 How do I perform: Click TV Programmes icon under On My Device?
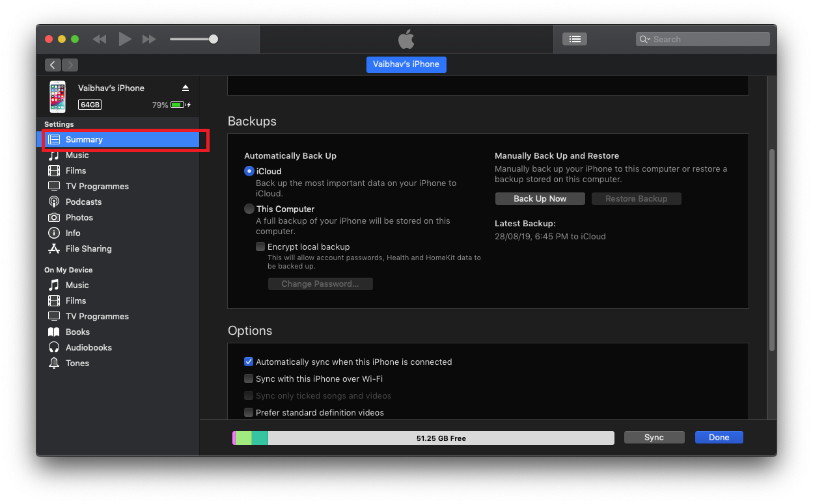(54, 316)
